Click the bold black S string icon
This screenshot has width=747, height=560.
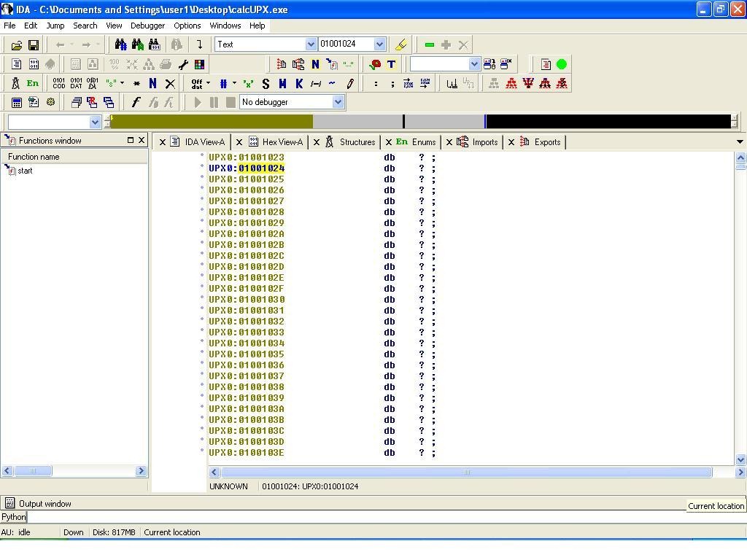click(x=266, y=84)
